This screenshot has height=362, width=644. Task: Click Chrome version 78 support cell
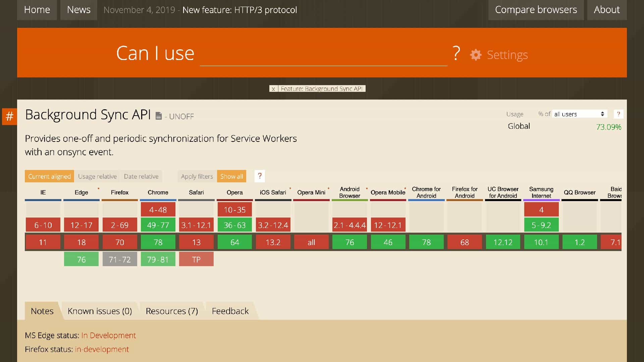[x=158, y=242]
